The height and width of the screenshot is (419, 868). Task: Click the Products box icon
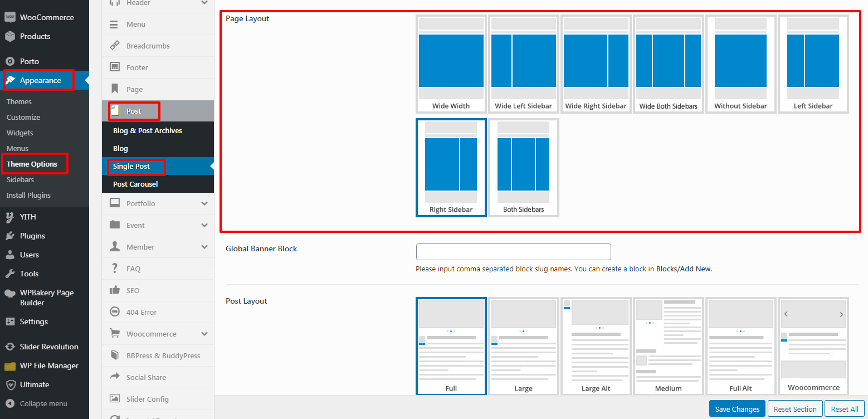pos(10,36)
